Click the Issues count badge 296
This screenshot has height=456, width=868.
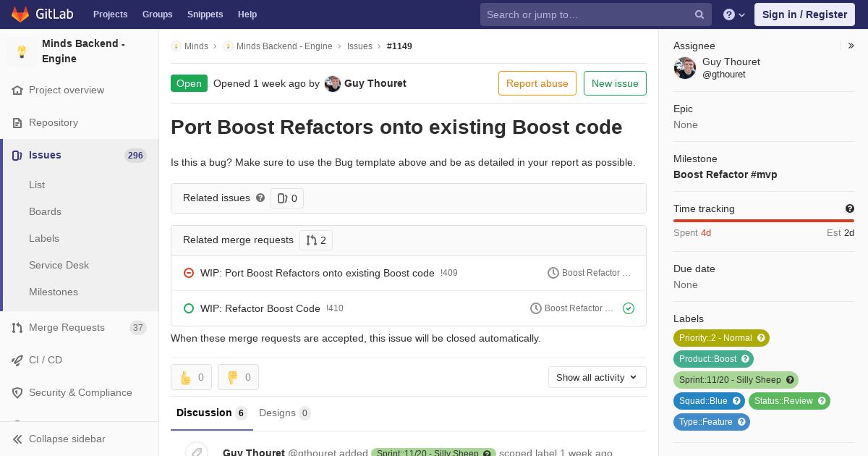click(x=135, y=156)
